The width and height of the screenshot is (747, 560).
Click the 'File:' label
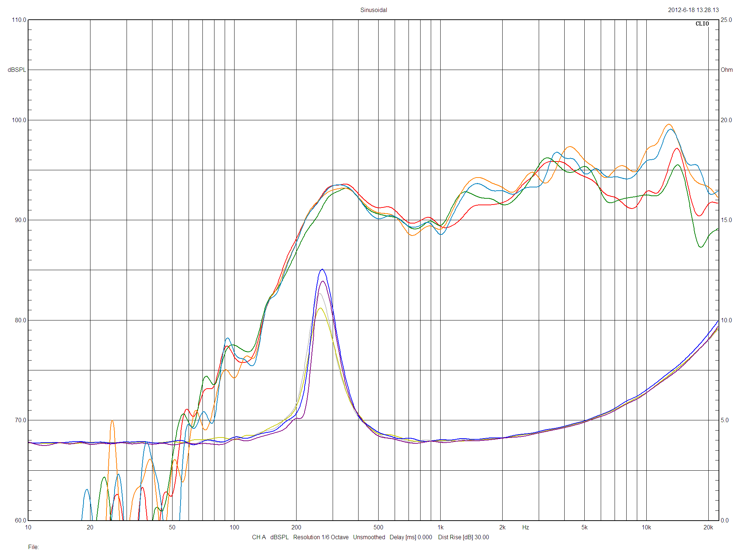33,547
